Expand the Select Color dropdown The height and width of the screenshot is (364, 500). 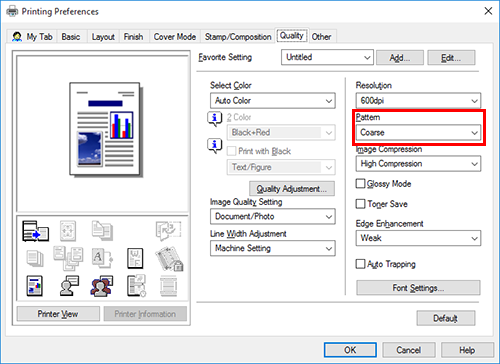[x=273, y=101]
